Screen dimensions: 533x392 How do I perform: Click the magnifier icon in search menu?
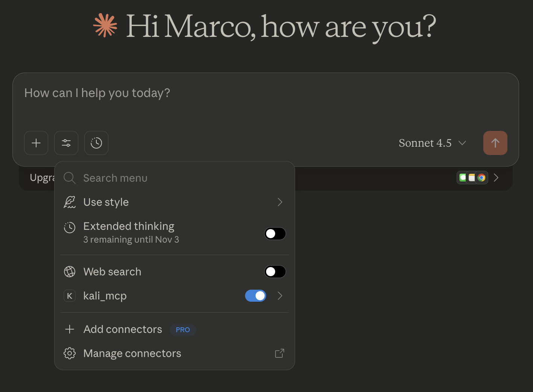point(70,178)
